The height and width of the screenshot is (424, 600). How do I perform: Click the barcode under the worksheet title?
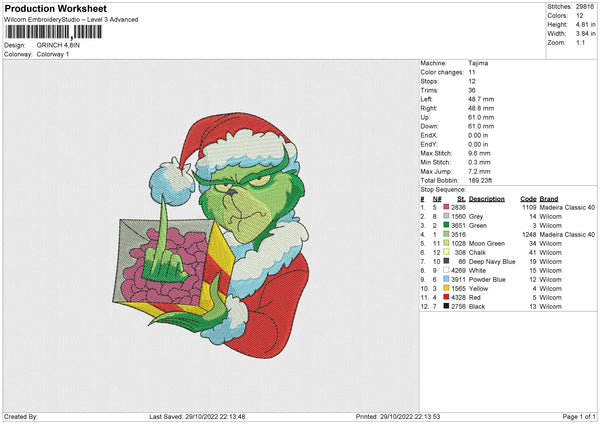[53, 32]
